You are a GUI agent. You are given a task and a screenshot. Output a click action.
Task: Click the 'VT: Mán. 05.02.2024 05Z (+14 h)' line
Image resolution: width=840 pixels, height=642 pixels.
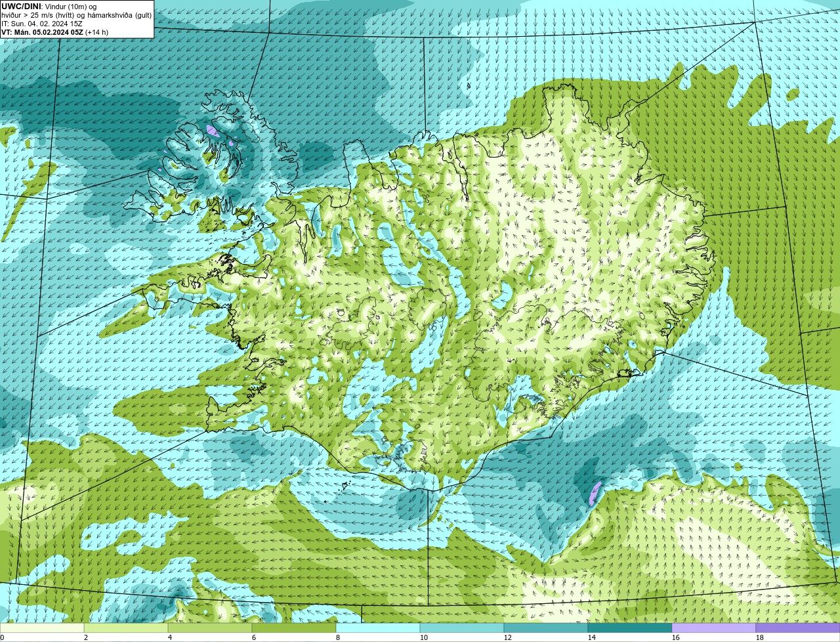[55, 32]
